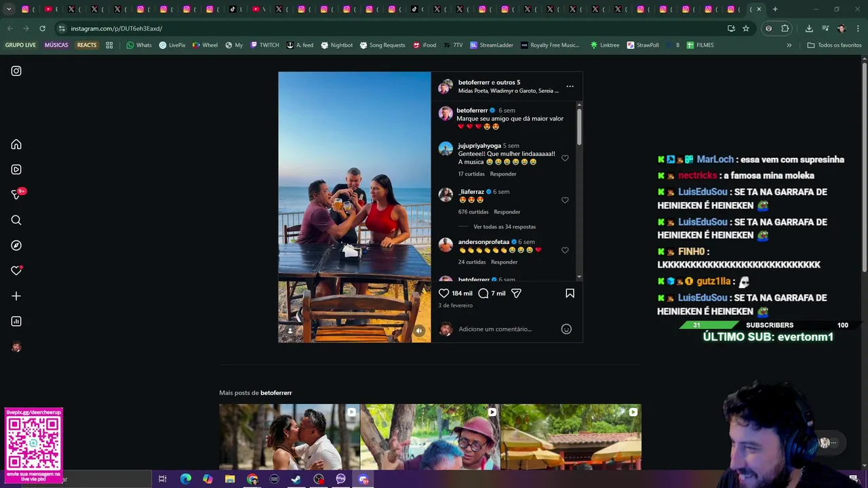The height and width of the screenshot is (488, 868).
Task: Reply to _liaferraz's comment via Responder
Action: [507, 212]
